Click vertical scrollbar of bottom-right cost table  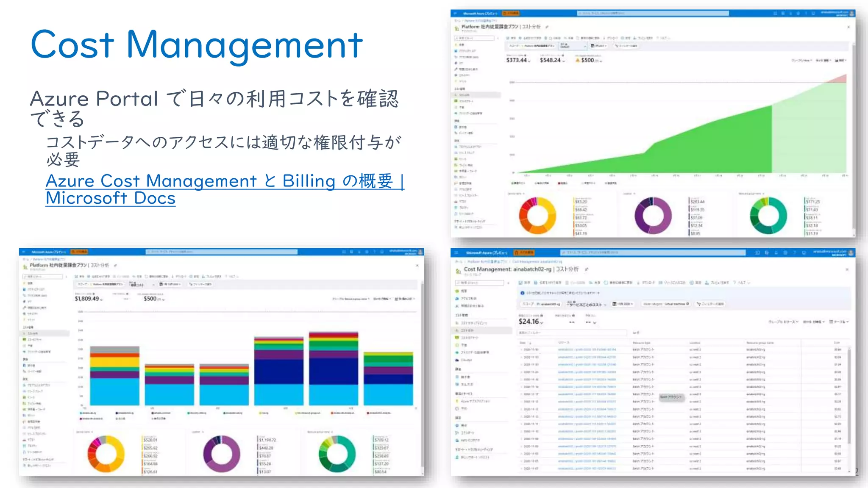(849, 396)
